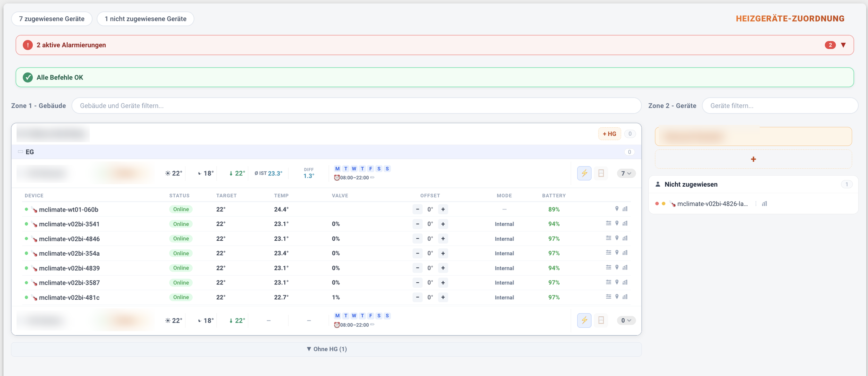
Task: Click the plus button in Zone 2 panel
Action: [753, 159]
